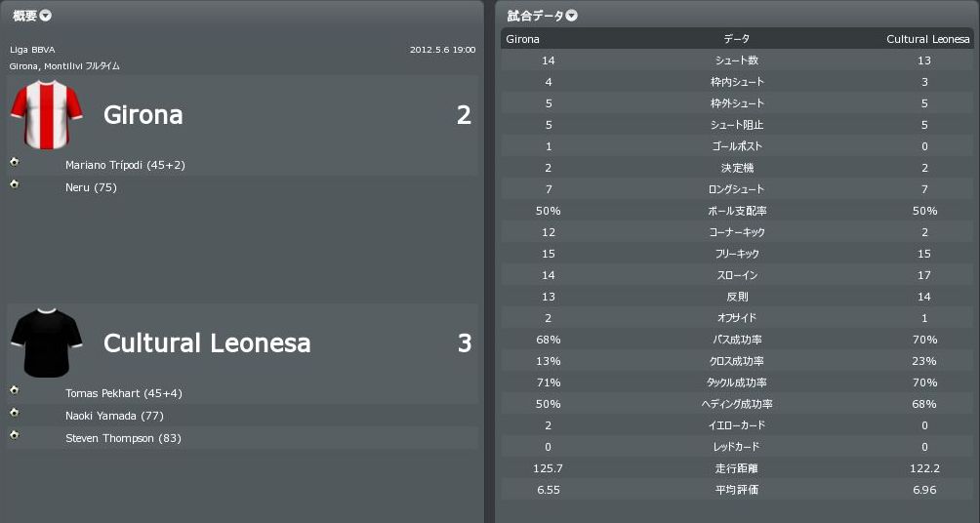Click the Cultural Leonesa stats column header
980x523 pixels.
927,39
